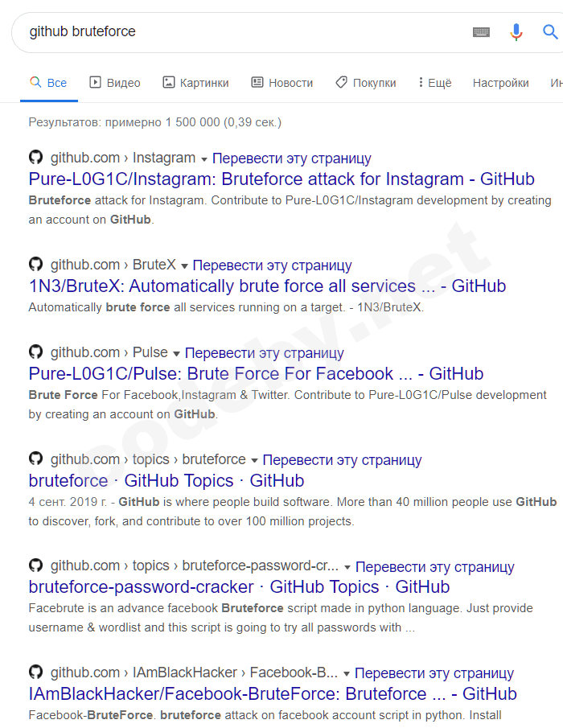Viewport: 563px width, 728px height.
Task: Open the Настройки settings menu
Action: (x=500, y=83)
